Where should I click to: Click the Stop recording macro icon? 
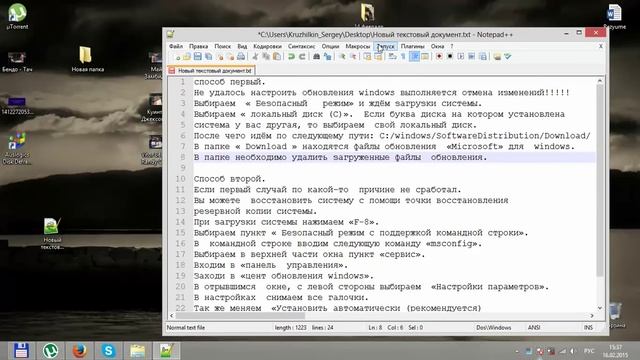[x=450, y=57]
